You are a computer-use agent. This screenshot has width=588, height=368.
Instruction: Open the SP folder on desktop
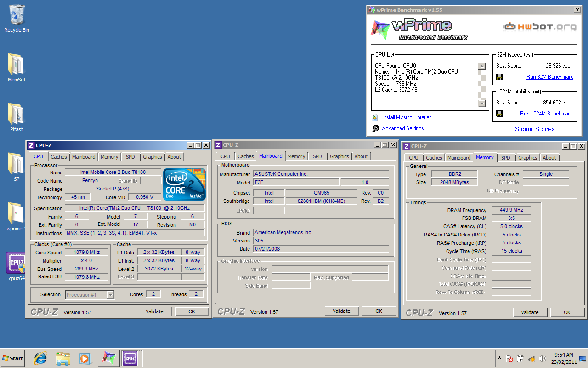pyautogui.click(x=17, y=167)
